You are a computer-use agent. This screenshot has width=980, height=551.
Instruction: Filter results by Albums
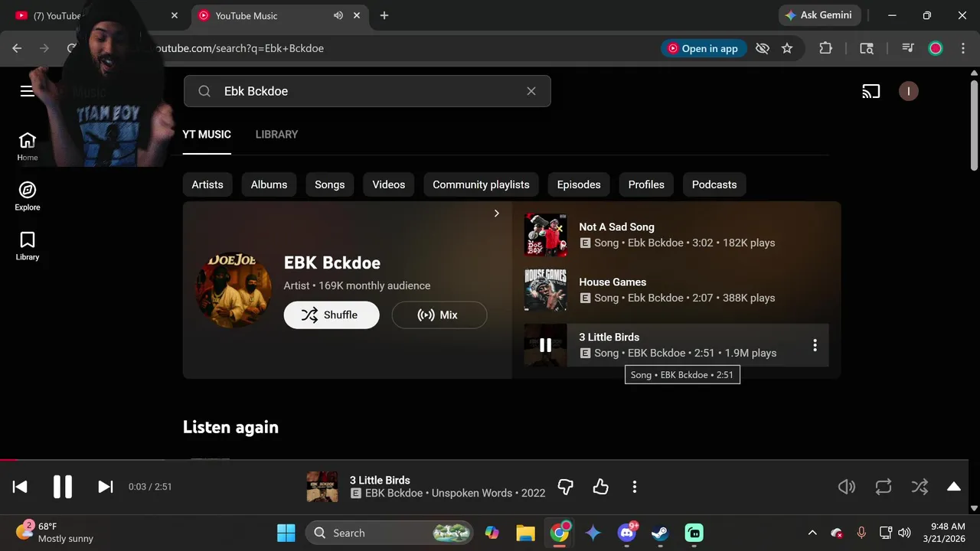[269, 184]
